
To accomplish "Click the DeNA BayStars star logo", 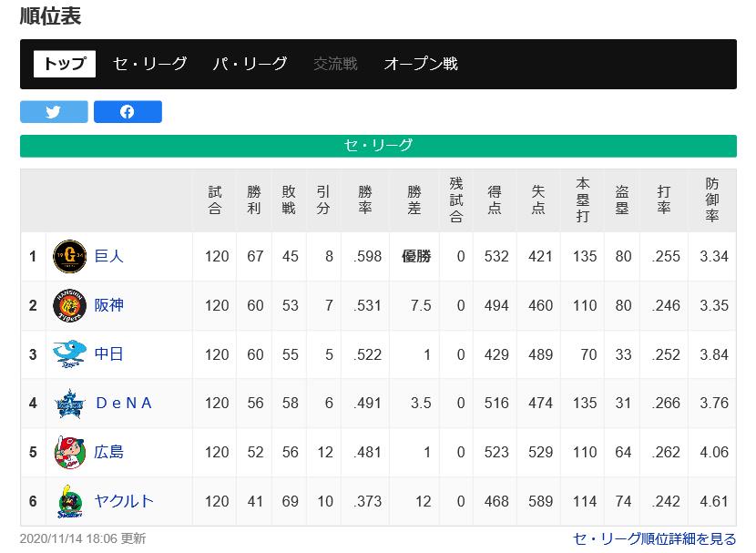I will [x=70, y=403].
